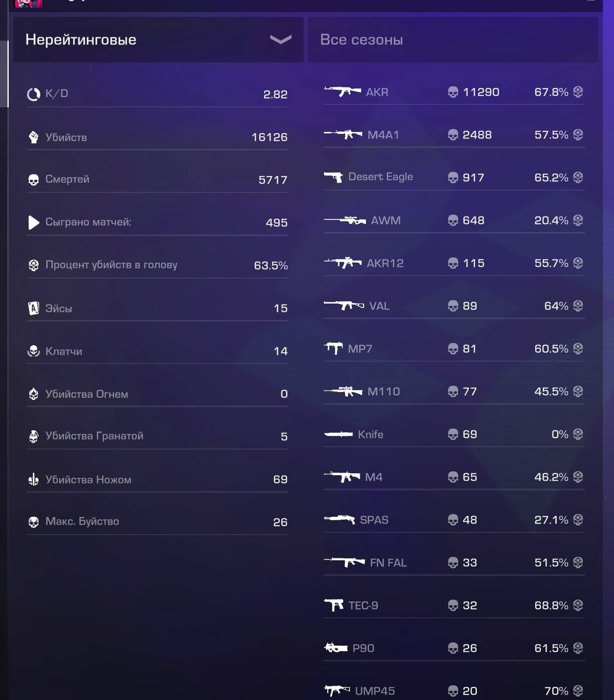The width and height of the screenshot is (614, 700).
Task: Select the Макс. Буйство stat row
Action: (x=157, y=522)
